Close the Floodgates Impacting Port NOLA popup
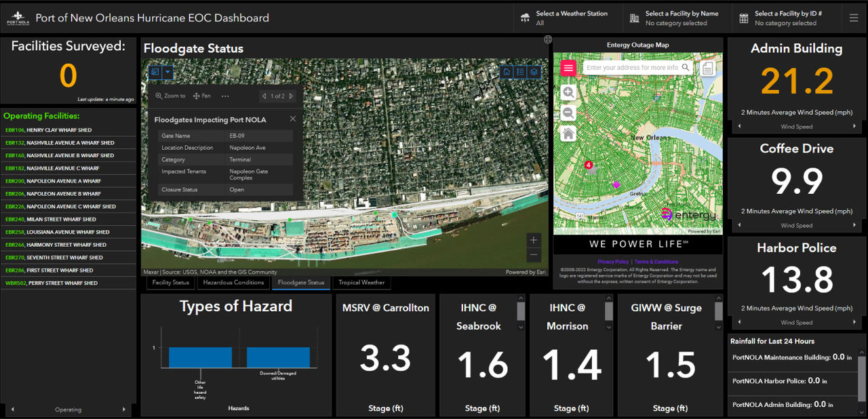This screenshot has height=419, width=868. (293, 119)
